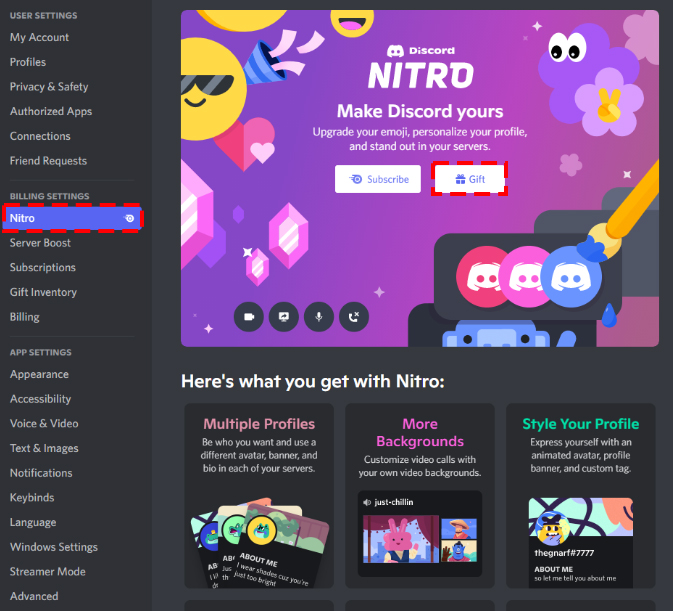Select Server Boost in billing settings

[x=40, y=243]
